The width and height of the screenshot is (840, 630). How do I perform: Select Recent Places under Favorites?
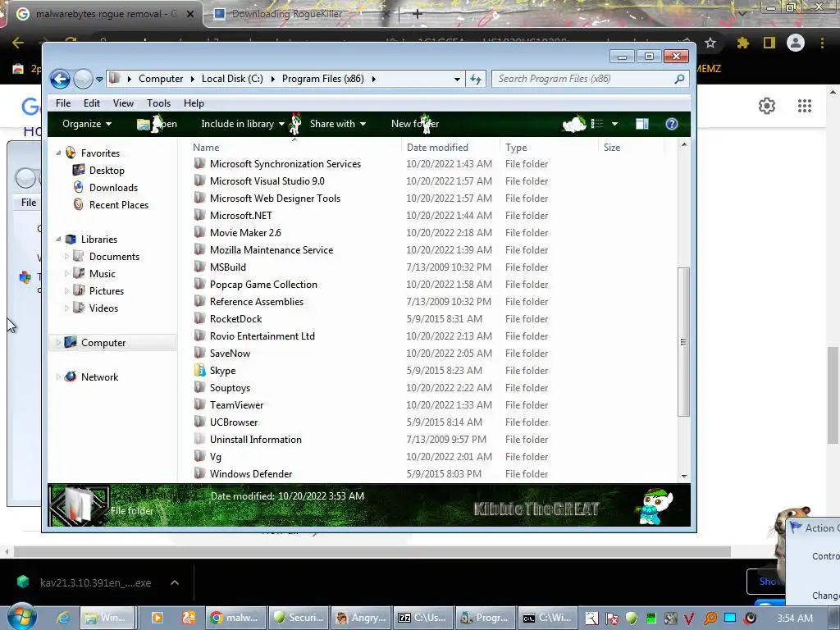pos(119,204)
